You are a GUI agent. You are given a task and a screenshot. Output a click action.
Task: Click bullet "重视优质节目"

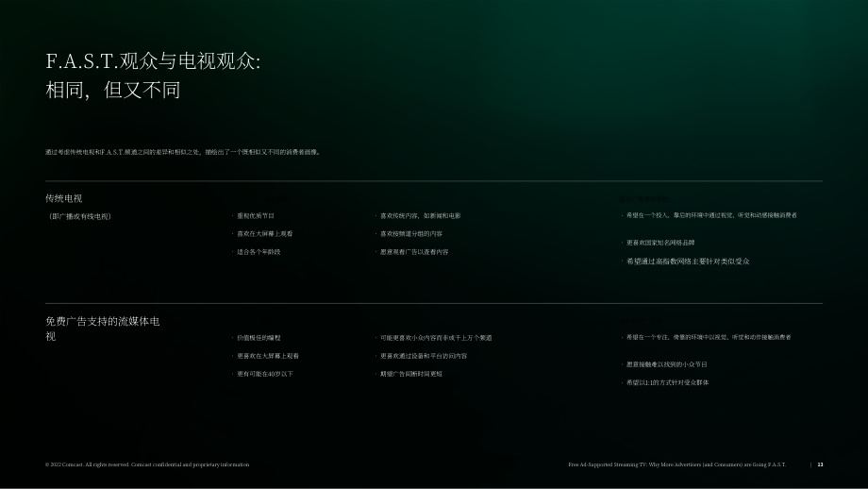click(x=255, y=216)
